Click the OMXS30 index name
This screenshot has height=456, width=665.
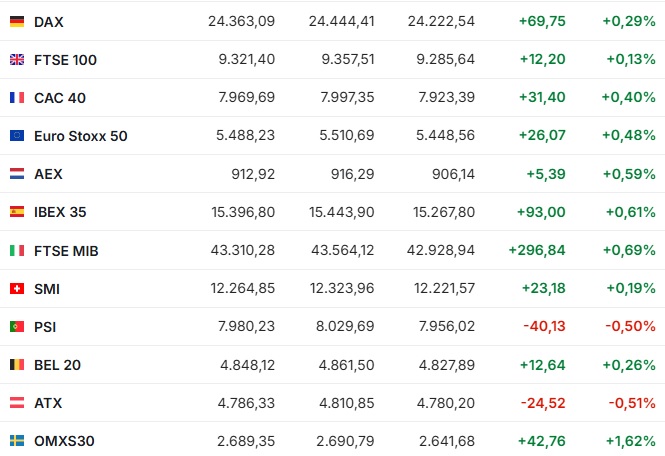pos(64,441)
